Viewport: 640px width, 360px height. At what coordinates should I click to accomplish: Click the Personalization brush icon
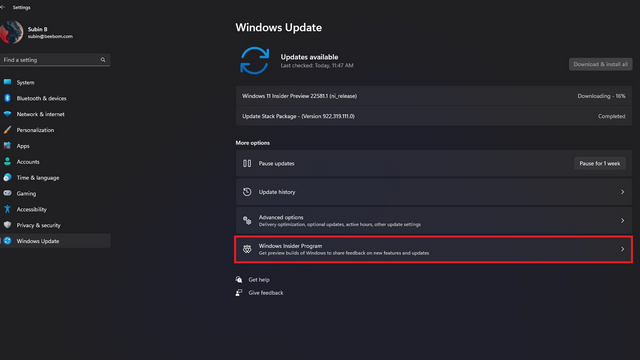pos(7,130)
